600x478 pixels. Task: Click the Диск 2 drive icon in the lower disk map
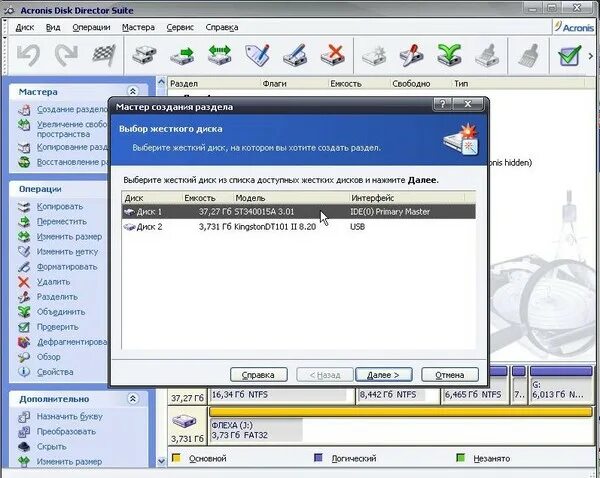tap(184, 421)
